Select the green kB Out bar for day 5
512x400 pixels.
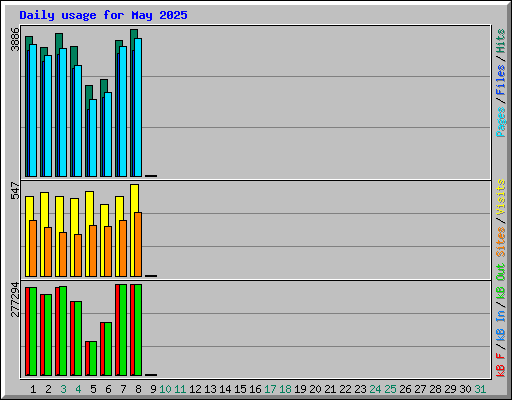93,358
